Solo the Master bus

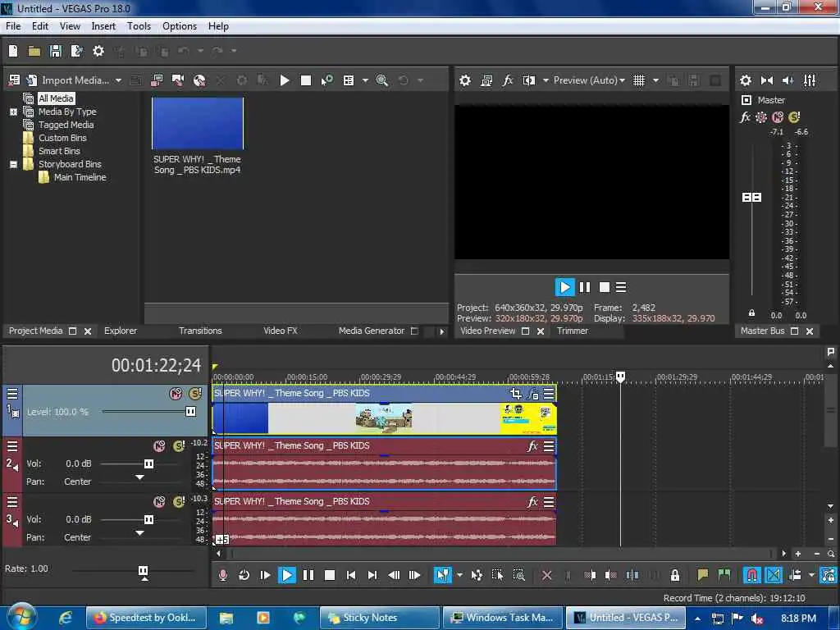pyautogui.click(x=794, y=116)
